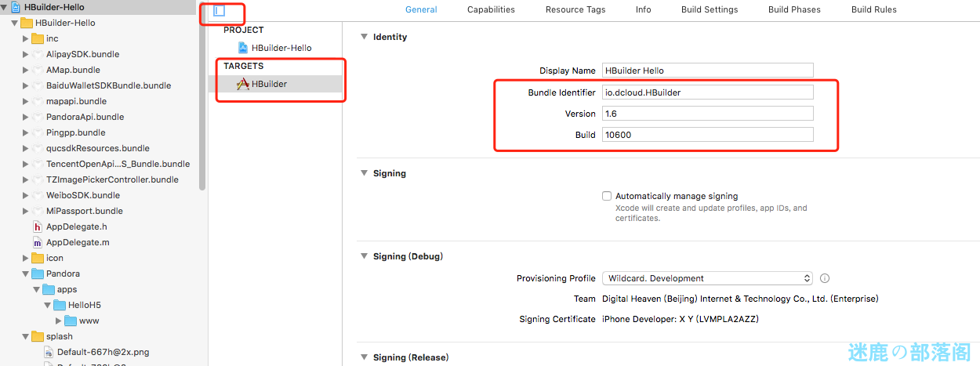Select qucsdkResources.bundle in navigator
The height and width of the screenshot is (366, 980).
coord(98,148)
